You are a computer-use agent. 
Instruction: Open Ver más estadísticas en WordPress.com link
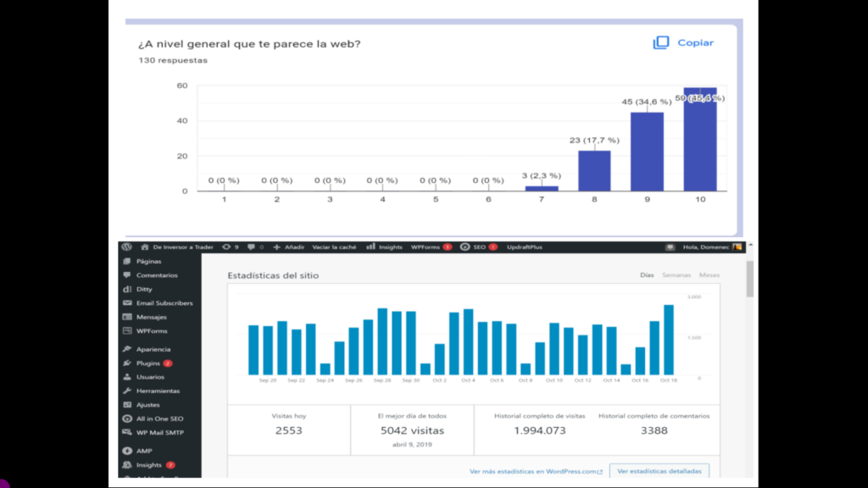(536, 471)
